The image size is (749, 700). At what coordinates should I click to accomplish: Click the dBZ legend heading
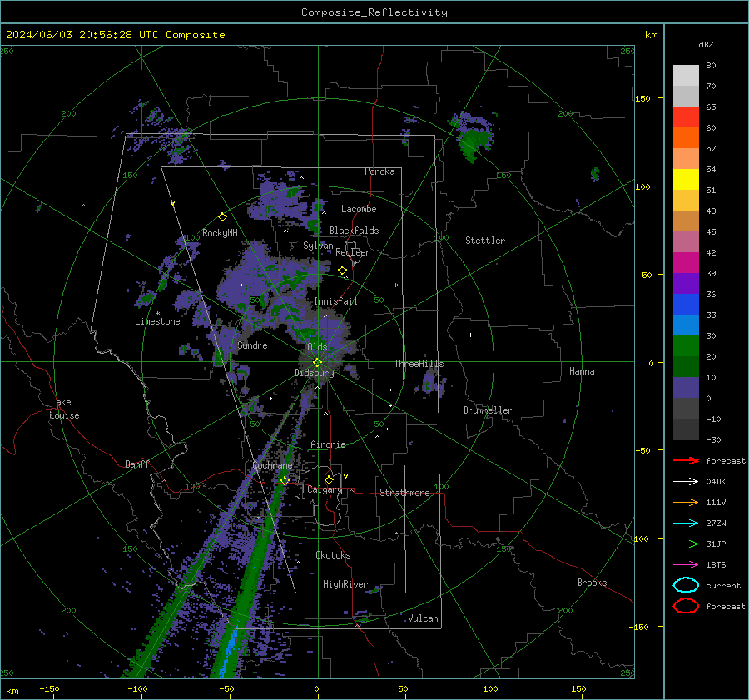tap(706, 44)
